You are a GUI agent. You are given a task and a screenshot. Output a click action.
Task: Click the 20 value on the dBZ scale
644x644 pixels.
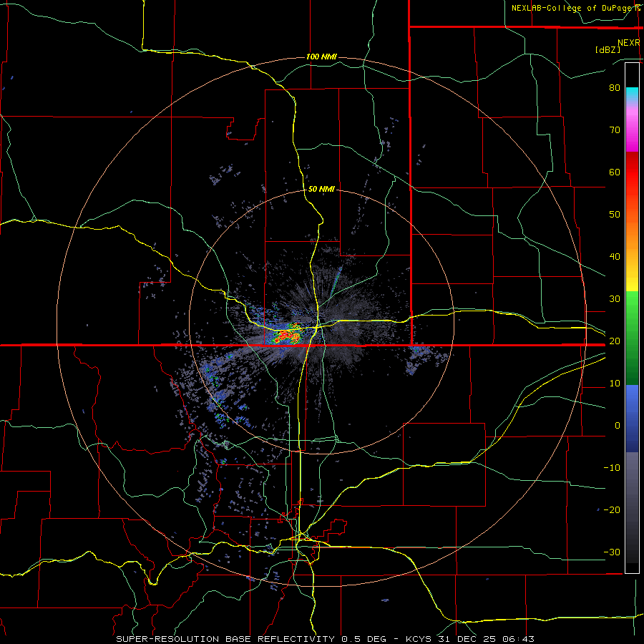click(x=615, y=341)
